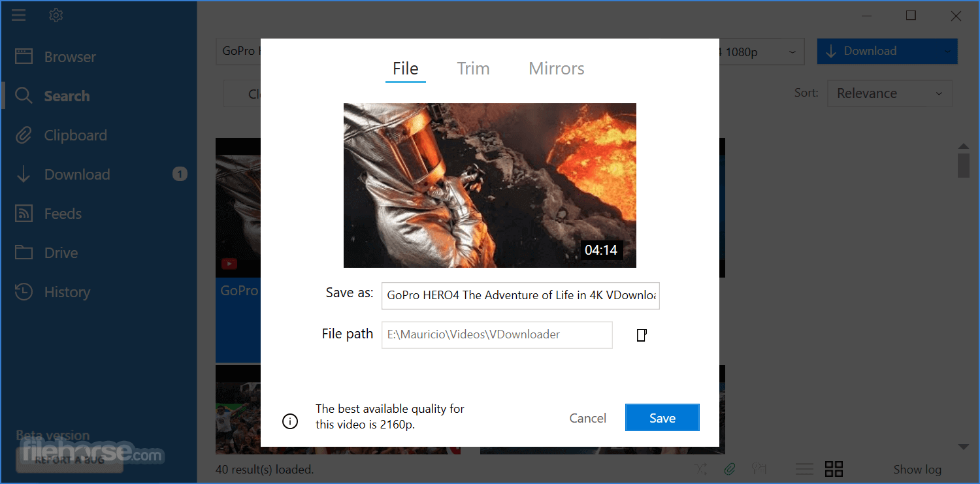The height and width of the screenshot is (484, 980).
Task: Click the shuffle icon in the status bar
Action: pyautogui.click(x=701, y=468)
